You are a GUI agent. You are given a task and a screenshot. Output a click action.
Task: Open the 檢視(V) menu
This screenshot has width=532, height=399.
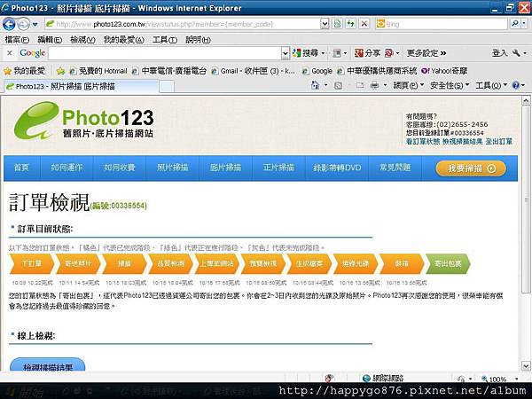82,40
